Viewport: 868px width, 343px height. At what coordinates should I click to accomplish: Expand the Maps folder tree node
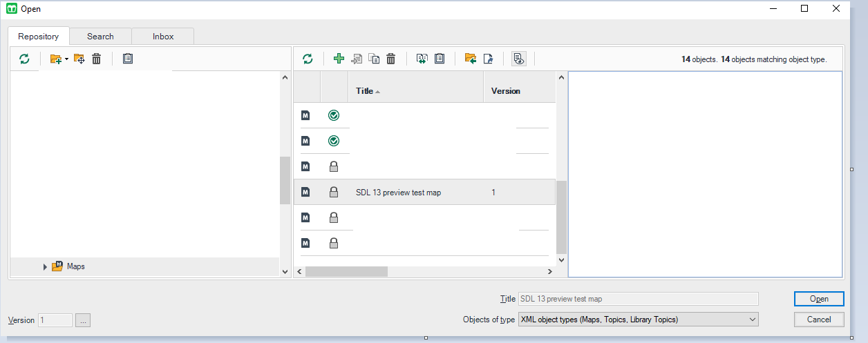click(46, 266)
